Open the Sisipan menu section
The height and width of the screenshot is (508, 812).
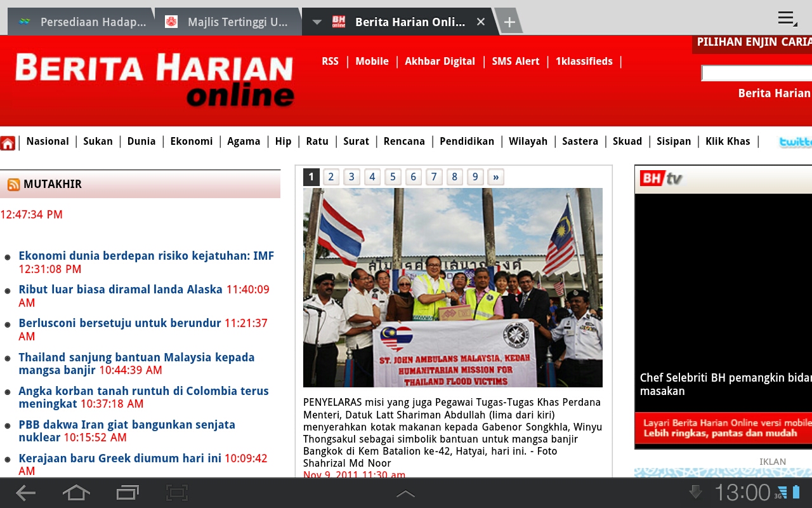[x=674, y=141]
